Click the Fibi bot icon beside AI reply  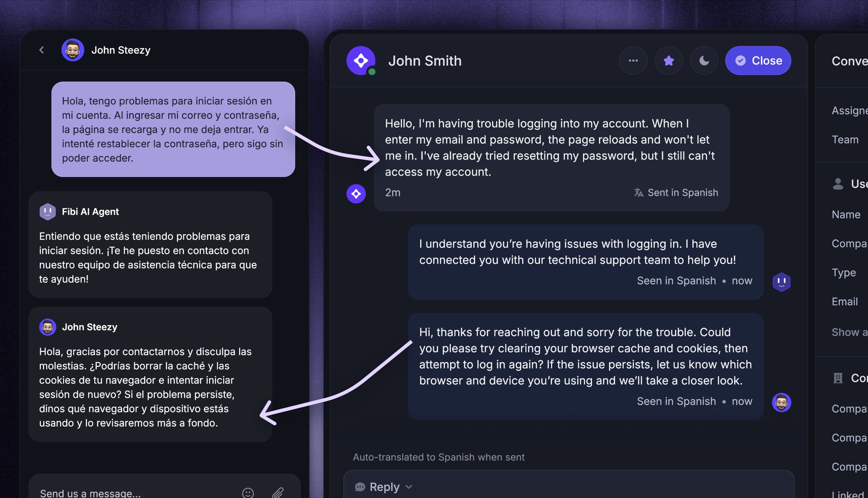point(782,282)
